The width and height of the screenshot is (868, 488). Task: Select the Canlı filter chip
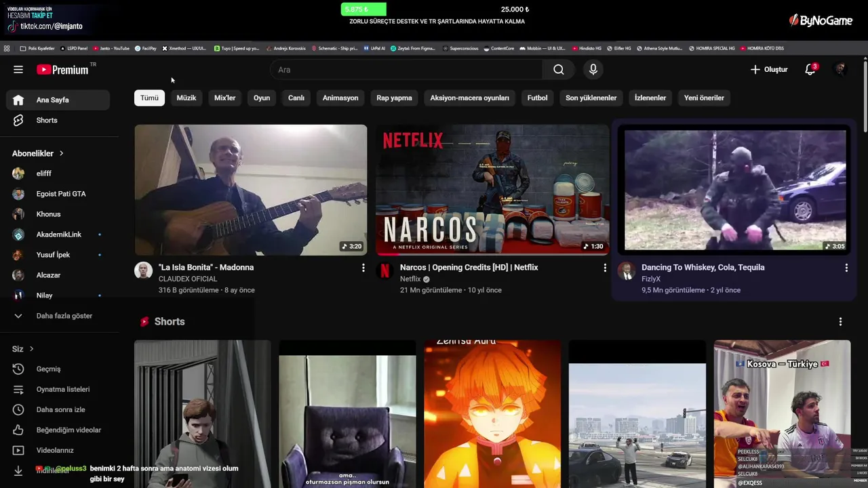(x=296, y=98)
